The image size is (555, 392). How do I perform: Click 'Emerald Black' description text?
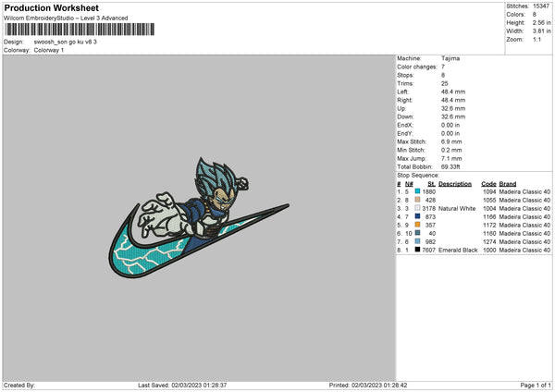pyautogui.click(x=458, y=251)
